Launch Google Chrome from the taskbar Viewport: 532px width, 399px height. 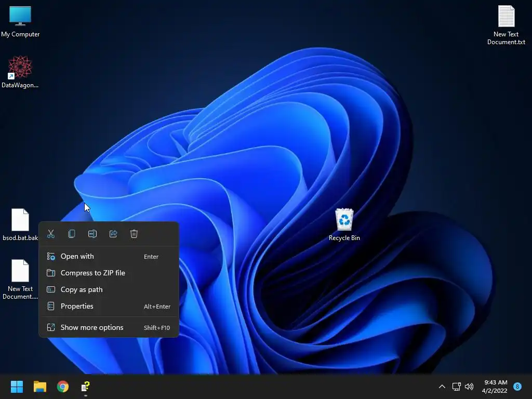63,387
